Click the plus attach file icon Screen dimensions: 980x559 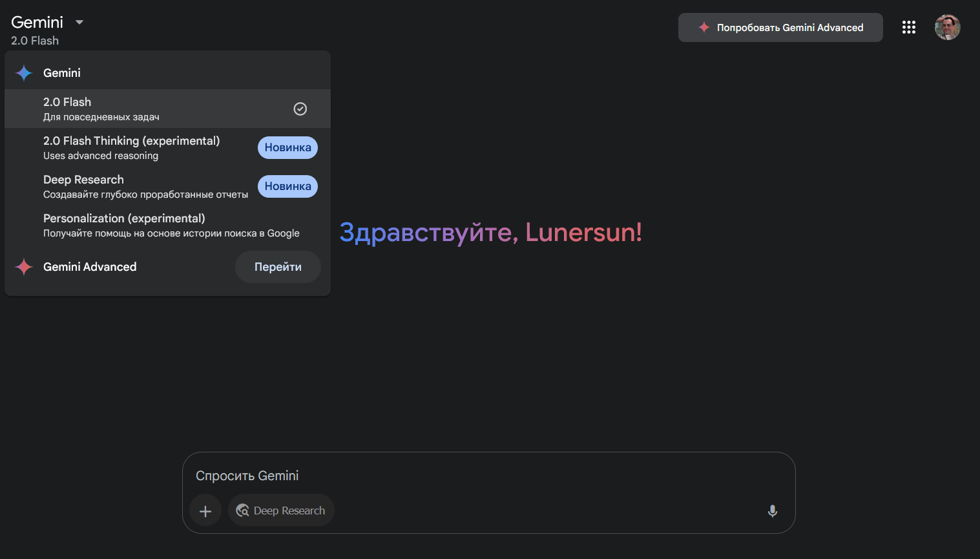tap(205, 511)
